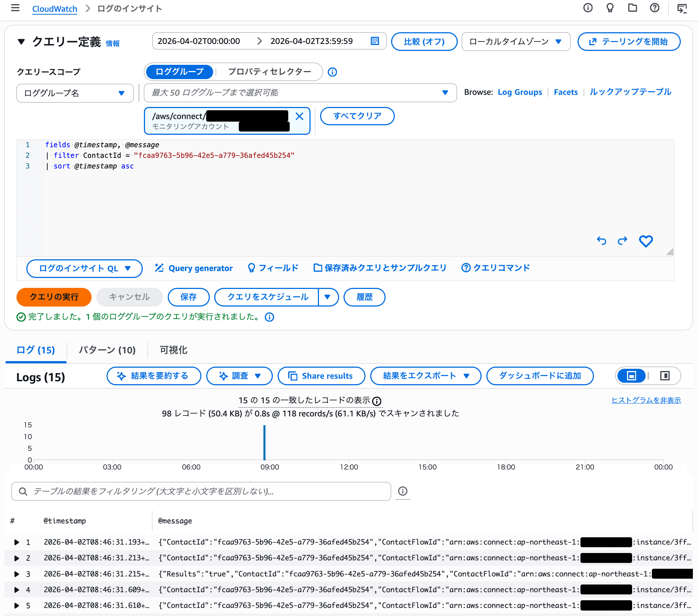Switch results to side panel layout view
Screen dimensions: 698x616
pyautogui.click(x=664, y=376)
